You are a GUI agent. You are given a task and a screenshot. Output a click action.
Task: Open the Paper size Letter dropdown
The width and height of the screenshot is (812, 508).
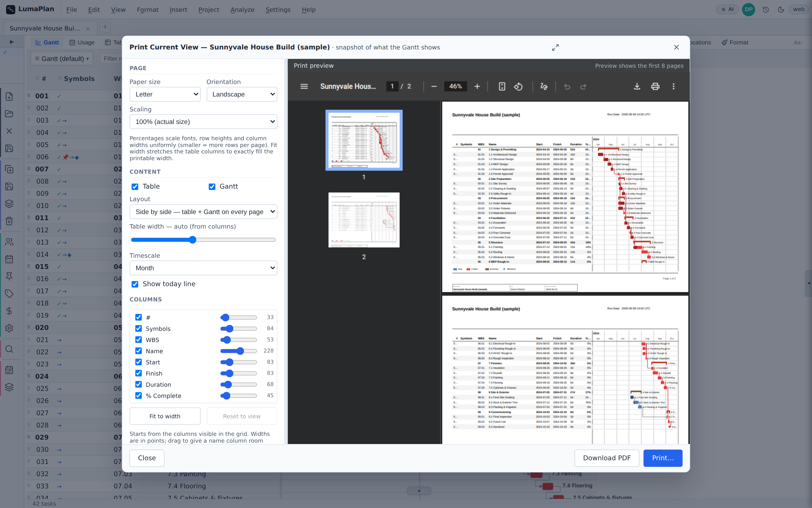pos(165,94)
